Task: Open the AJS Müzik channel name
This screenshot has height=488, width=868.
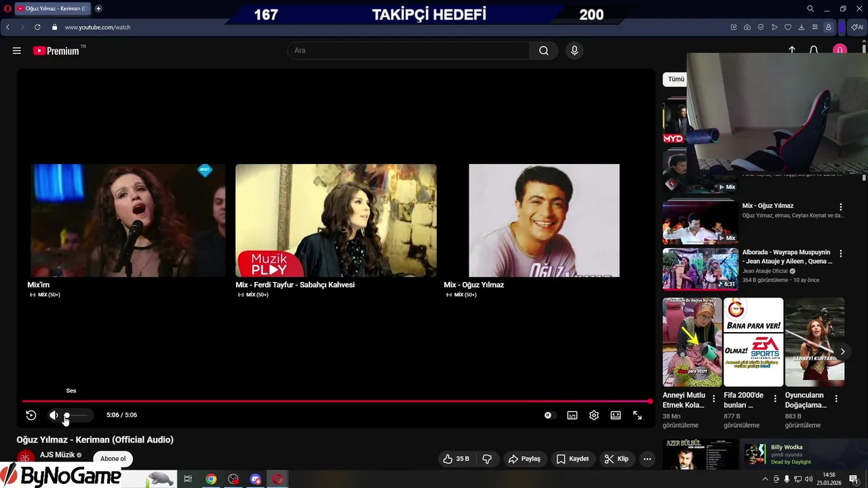Action: [x=57, y=455]
